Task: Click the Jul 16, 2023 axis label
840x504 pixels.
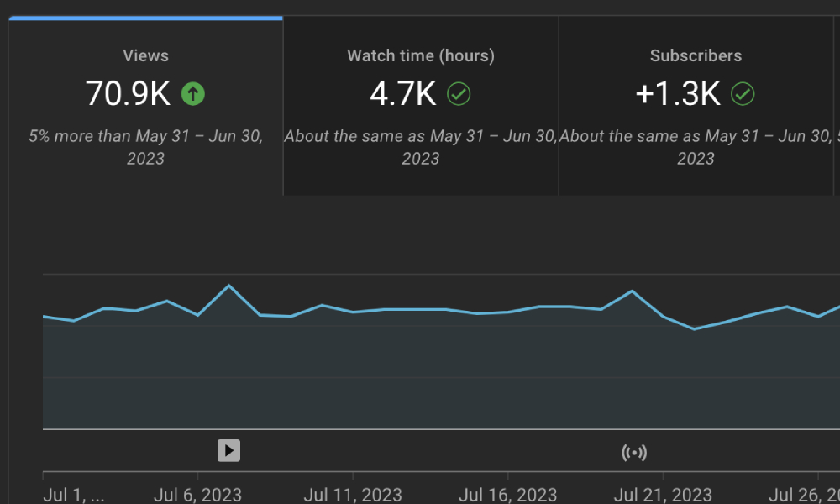Action: click(x=507, y=495)
